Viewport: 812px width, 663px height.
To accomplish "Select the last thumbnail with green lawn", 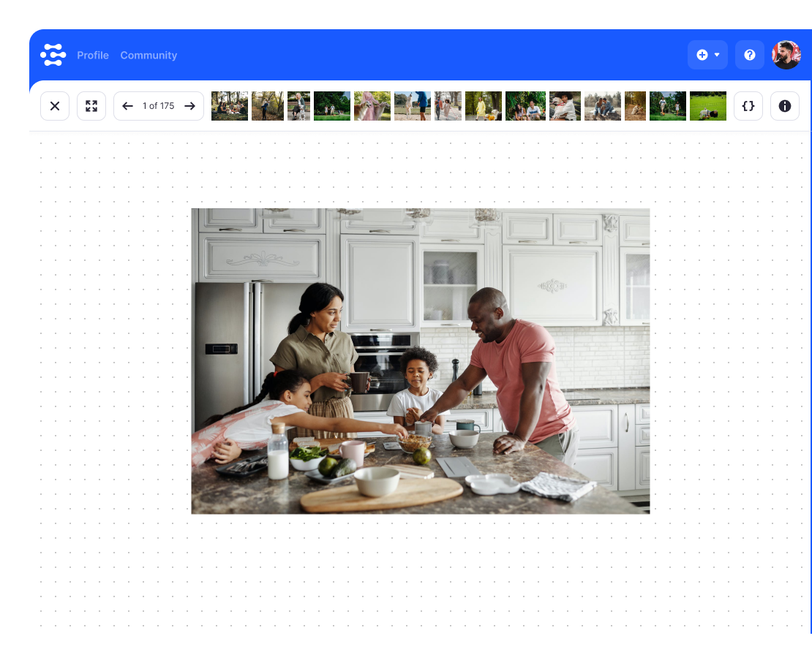I will click(x=707, y=106).
